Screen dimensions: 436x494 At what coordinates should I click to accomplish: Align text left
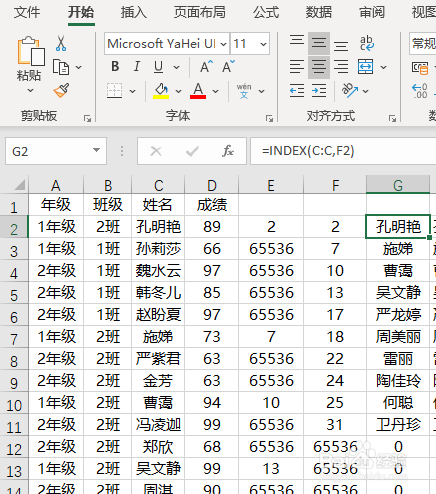297,67
